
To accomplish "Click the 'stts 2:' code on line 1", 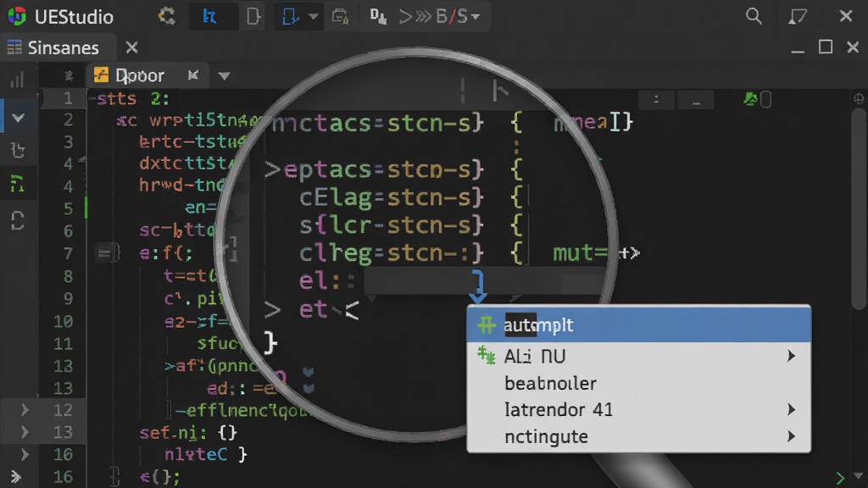I will click(132, 98).
